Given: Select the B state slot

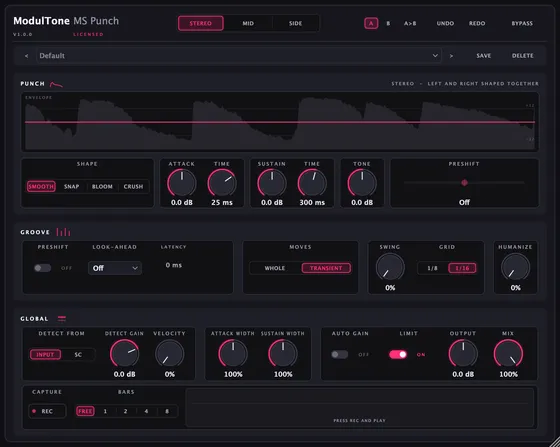Looking at the screenshot, I should [x=388, y=23].
